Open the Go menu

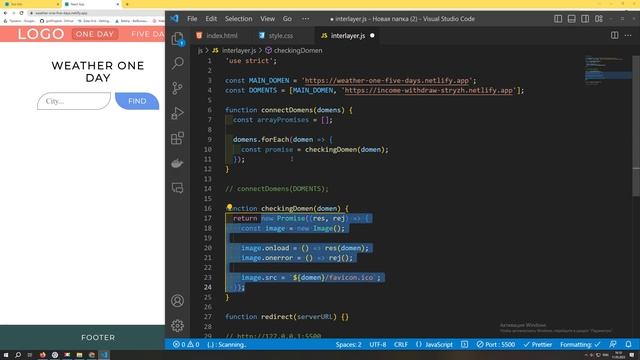tap(287, 19)
